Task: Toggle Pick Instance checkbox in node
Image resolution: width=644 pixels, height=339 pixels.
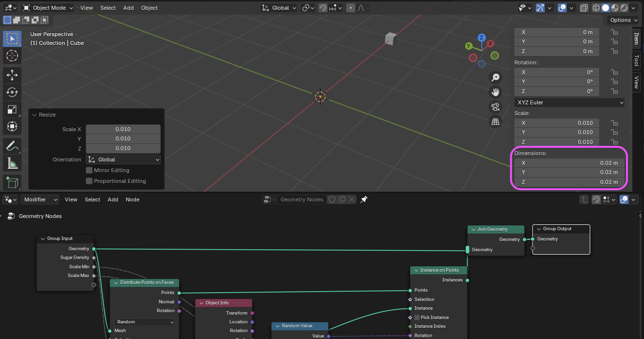Action: pos(417,318)
